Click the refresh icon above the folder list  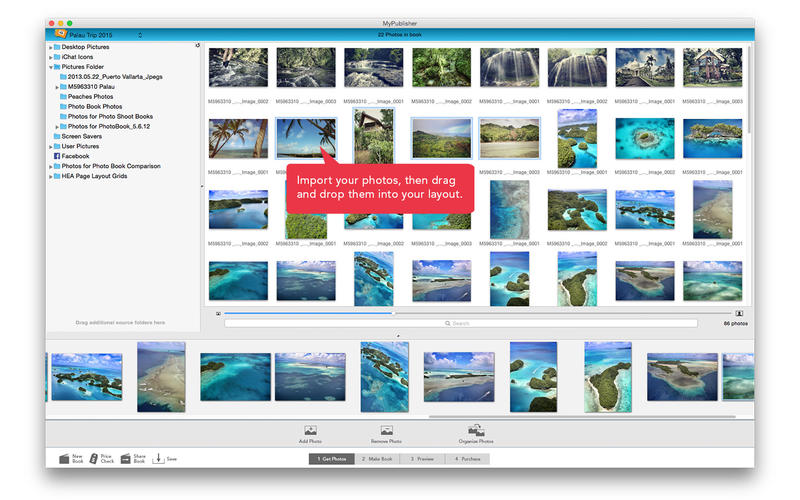point(197,45)
